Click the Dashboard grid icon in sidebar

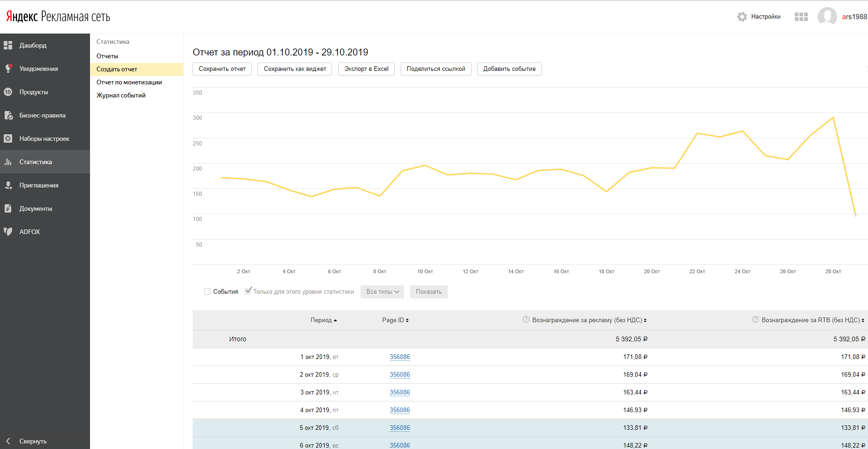click(8, 45)
